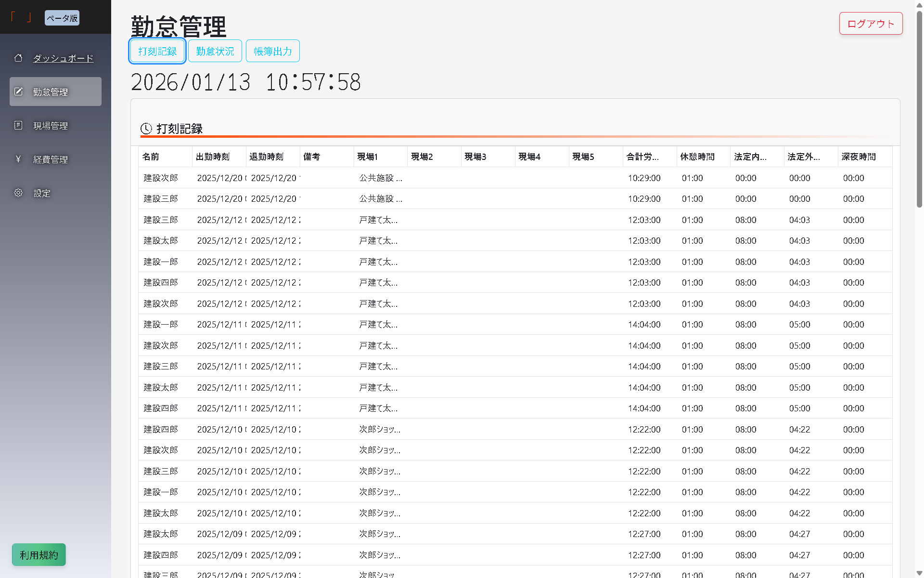Open the 利用規約 page

pyautogui.click(x=38, y=554)
